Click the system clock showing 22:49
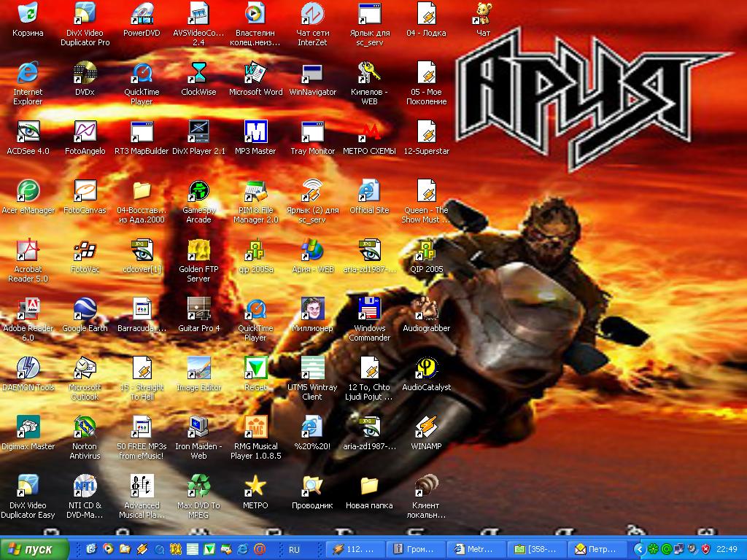This screenshot has height=560, width=747. tap(727, 549)
